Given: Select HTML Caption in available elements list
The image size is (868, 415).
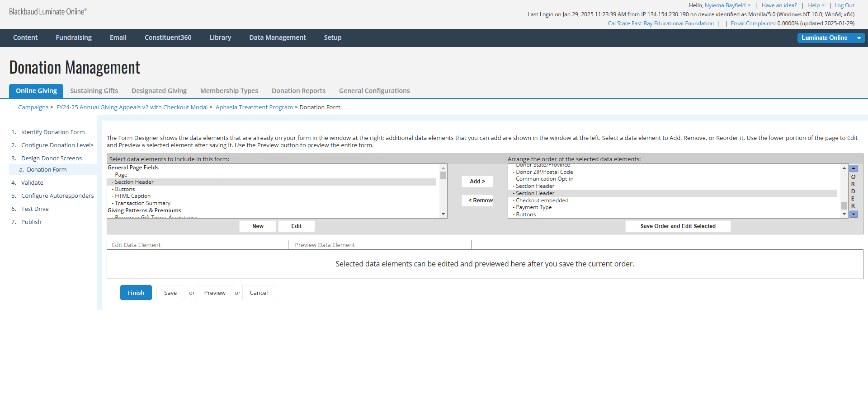Looking at the screenshot, I should (132, 196).
